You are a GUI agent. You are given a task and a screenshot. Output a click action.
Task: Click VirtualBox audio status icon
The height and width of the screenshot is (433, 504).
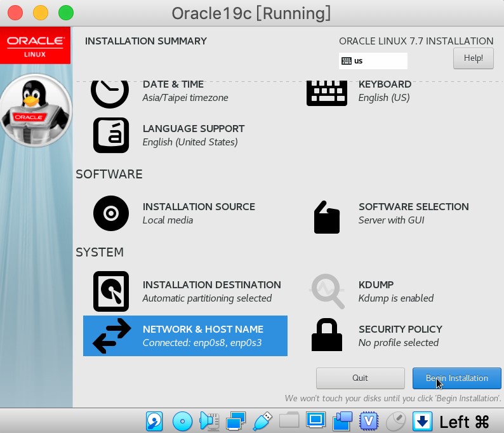coord(209,421)
